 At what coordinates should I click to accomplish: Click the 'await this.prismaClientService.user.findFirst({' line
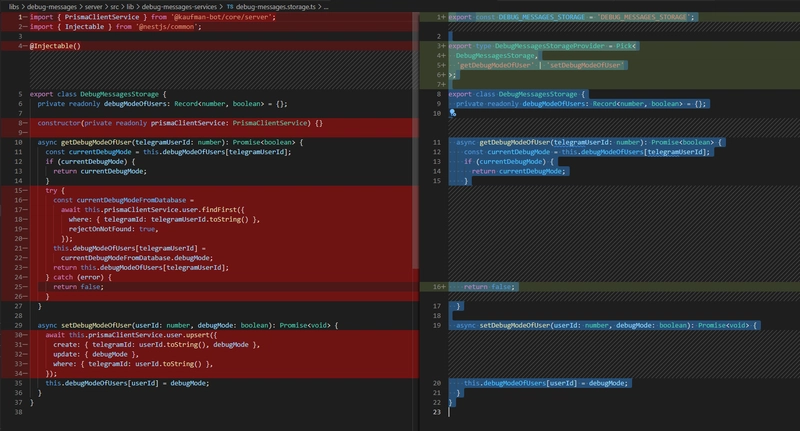click(153, 210)
